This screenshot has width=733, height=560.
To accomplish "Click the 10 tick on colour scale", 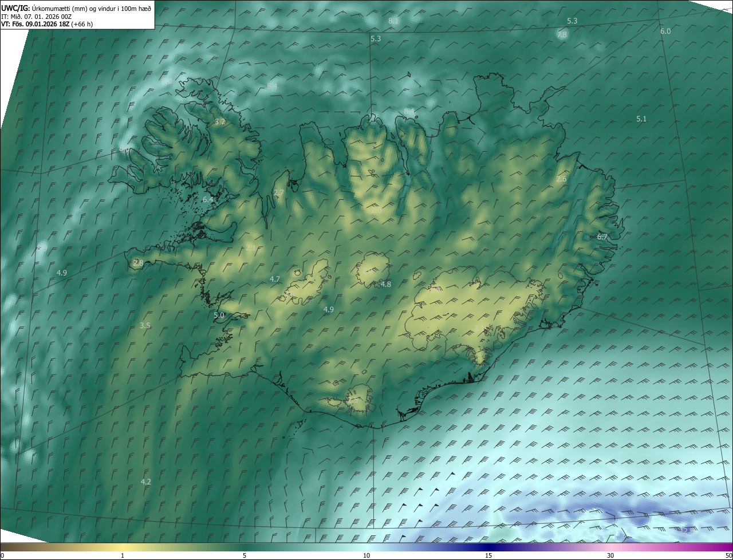I will (366, 555).
